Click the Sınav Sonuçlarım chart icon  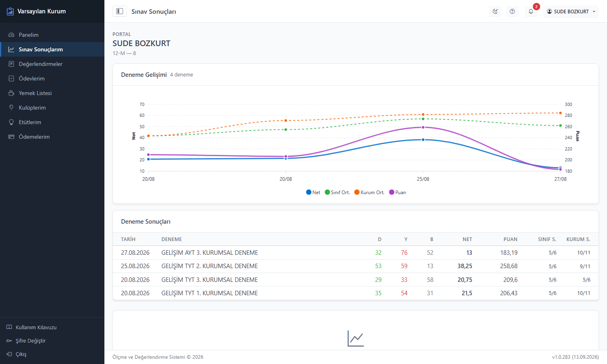click(11, 49)
